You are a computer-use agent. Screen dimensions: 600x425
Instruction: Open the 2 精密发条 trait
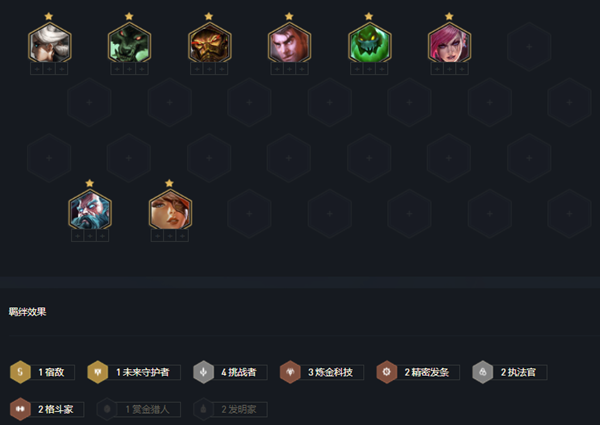(418, 372)
